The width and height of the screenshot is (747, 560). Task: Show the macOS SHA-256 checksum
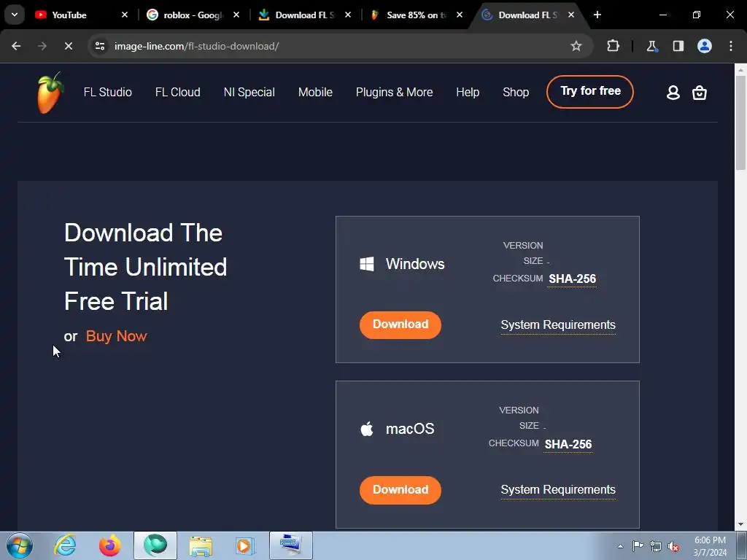click(x=568, y=444)
